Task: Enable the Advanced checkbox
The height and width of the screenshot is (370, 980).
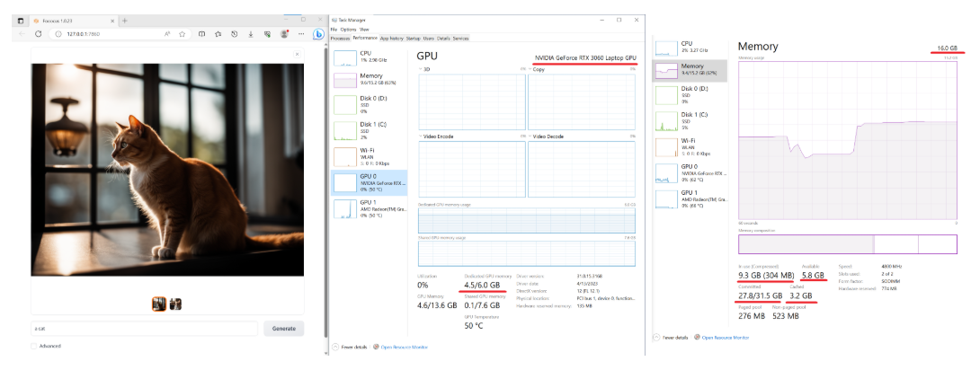Action: (x=34, y=346)
